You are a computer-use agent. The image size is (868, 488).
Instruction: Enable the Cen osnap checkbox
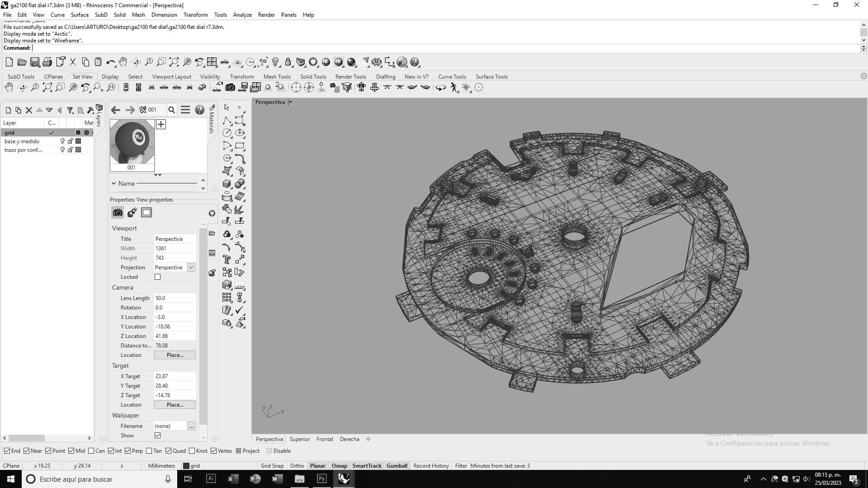[x=91, y=451]
